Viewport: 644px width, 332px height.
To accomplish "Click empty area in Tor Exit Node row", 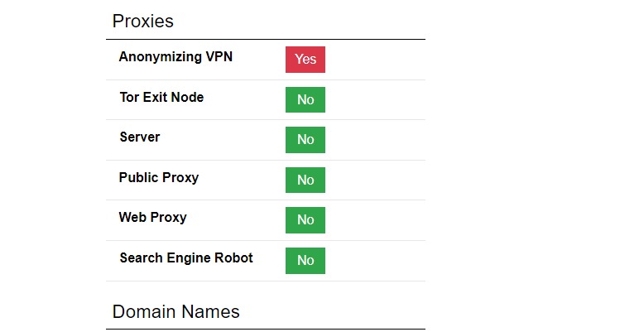I will (375, 100).
